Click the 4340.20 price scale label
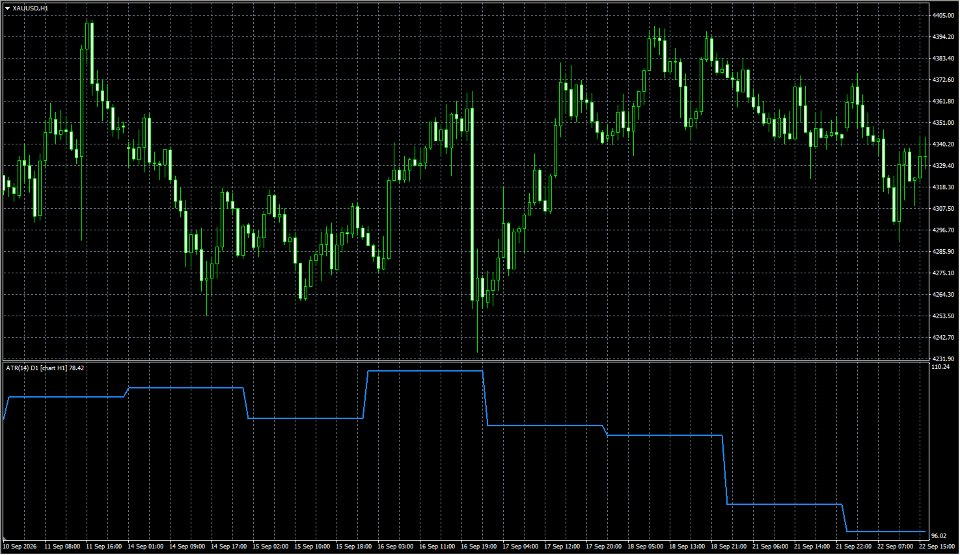Image resolution: width=960 pixels, height=555 pixels. point(943,145)
